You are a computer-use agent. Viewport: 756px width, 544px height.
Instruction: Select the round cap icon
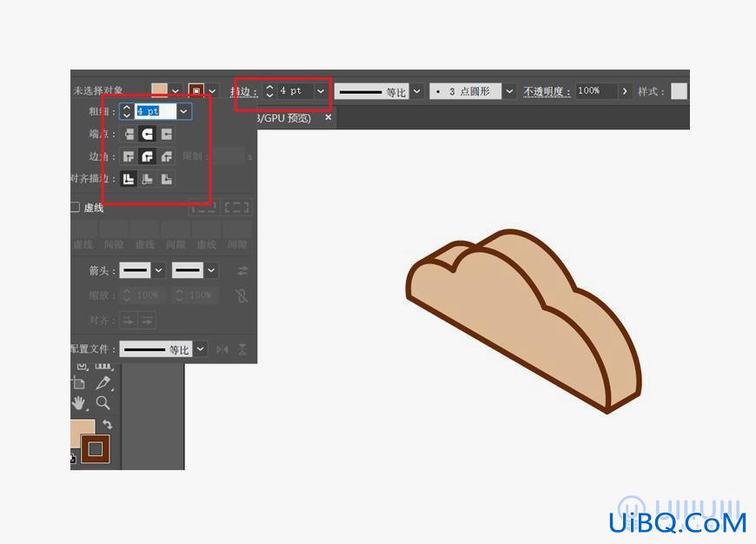tap(148, 134)
